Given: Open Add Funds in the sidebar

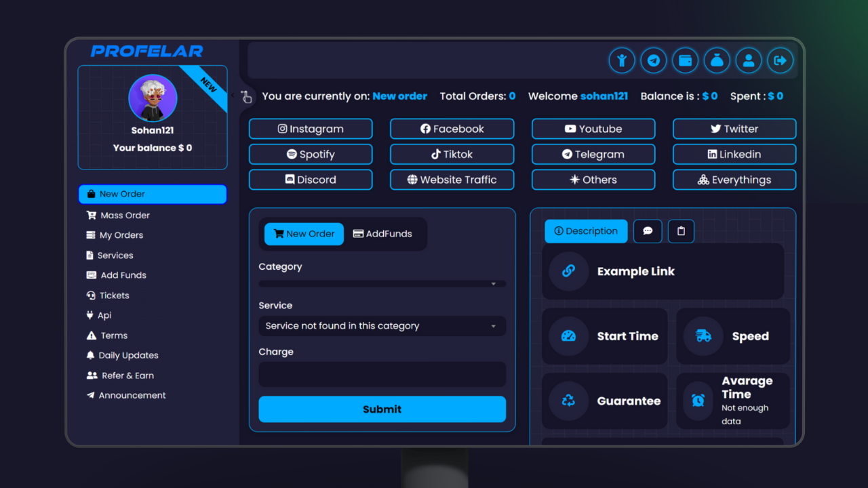Looking at the screenshot, I should click(x=116, y=275).
